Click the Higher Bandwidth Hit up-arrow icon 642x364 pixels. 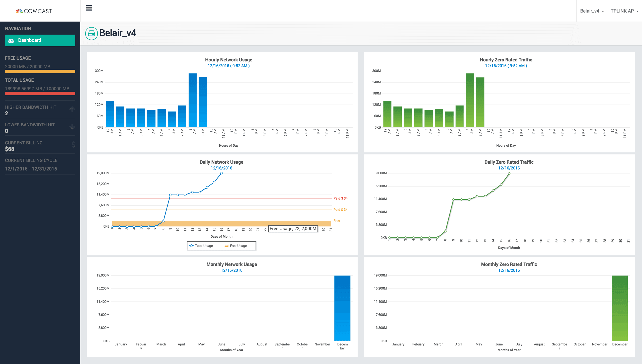tap(72, 109)
